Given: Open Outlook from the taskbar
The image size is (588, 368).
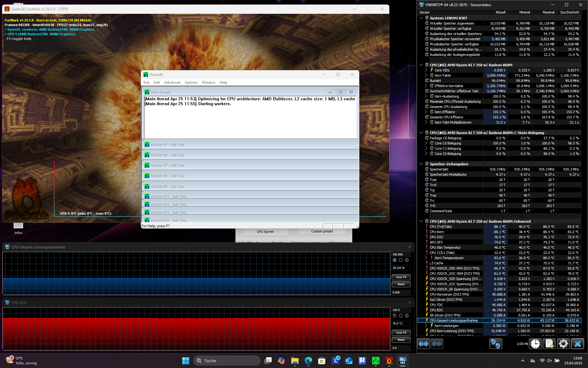Looking at the screenshot, I should coord(349,361).
